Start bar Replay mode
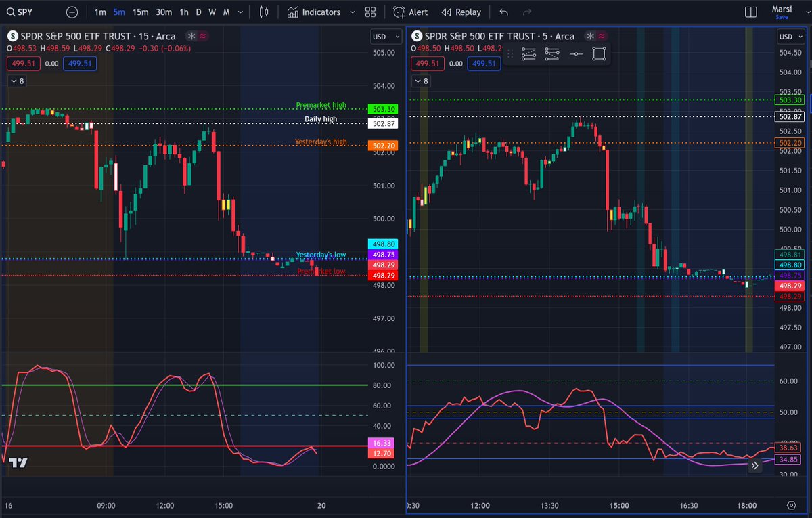812x518 pixels. coord(461,12)
